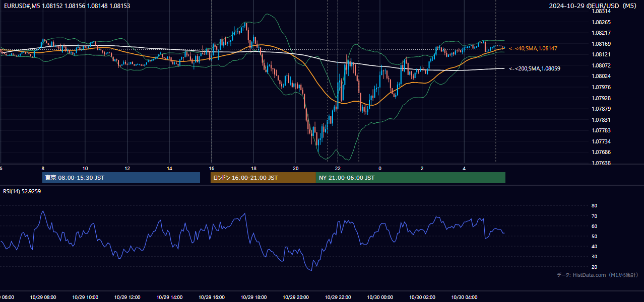This screenshot has width=644, height=302.
Task: Click price axis value 1.07734
Action: [x=601, y=141]
